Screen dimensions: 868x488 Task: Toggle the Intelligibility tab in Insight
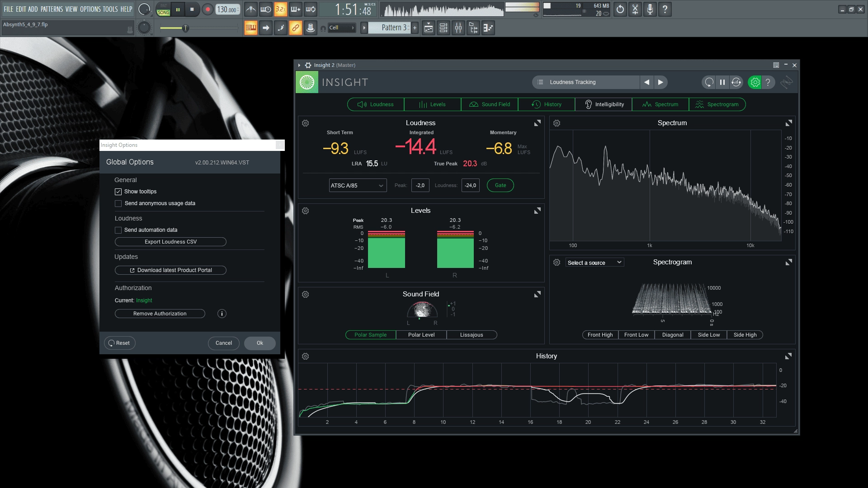pyautogui.click(x=604, y=104)
